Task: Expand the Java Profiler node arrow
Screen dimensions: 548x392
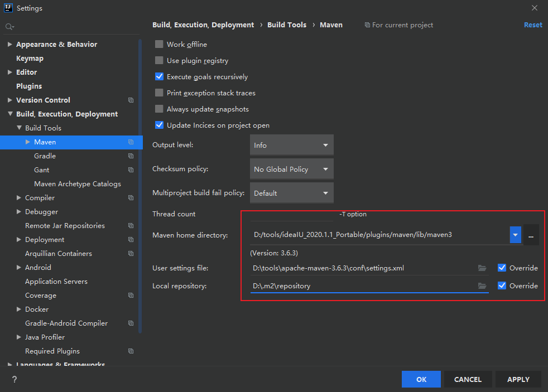Action: tap(19, 337)
